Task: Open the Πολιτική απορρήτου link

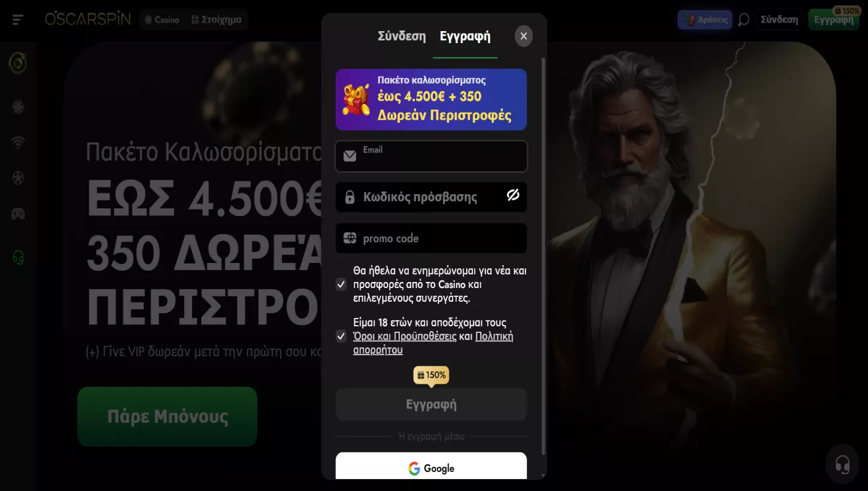Action: pyautogui.click(x=433, y=343)
